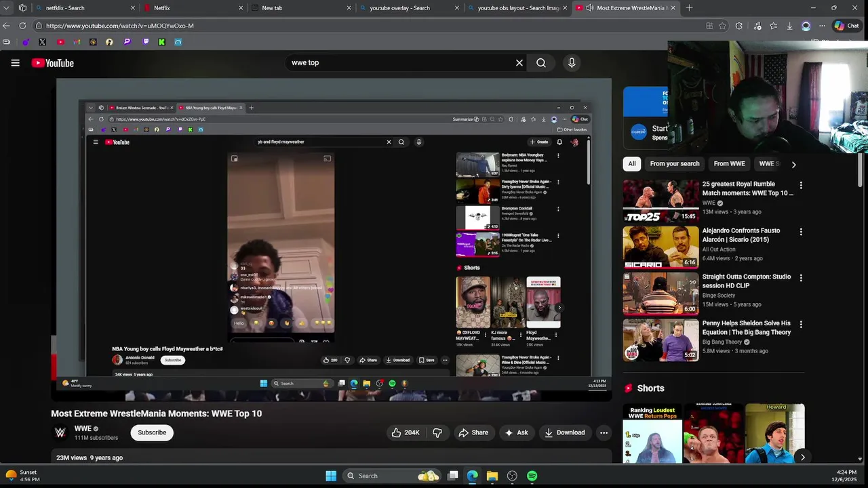This screenshot has width=868, height=488.
Task: Open Alejandro Confronts Fausto Alarcón video title
Action: [x=741, y=235]
